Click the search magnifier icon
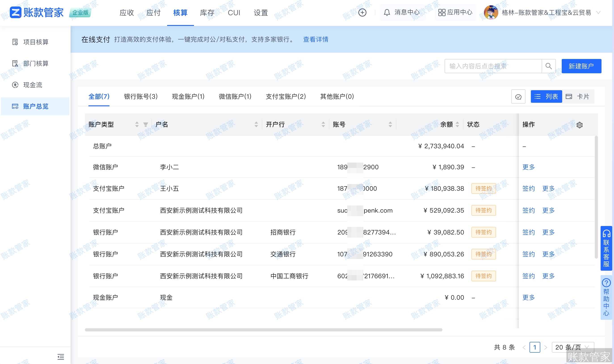The height and width of the screenshot is (364, 614). 549,66
